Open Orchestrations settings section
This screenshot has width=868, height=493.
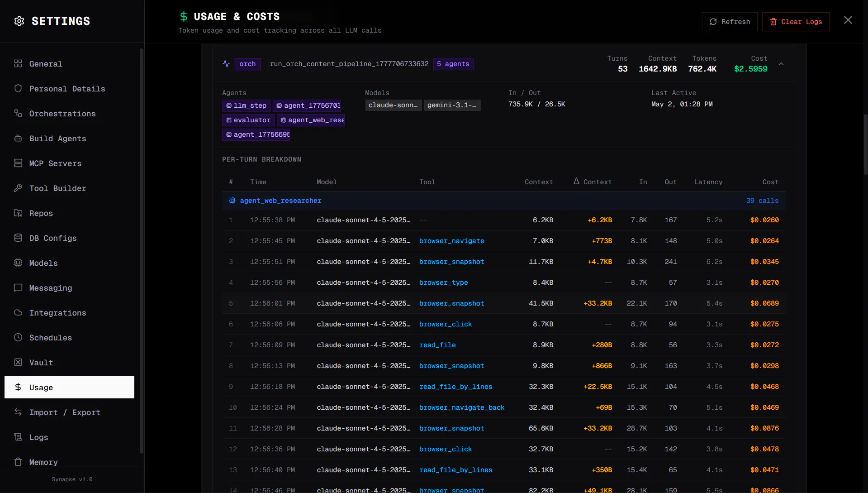[x=69, y=114]
